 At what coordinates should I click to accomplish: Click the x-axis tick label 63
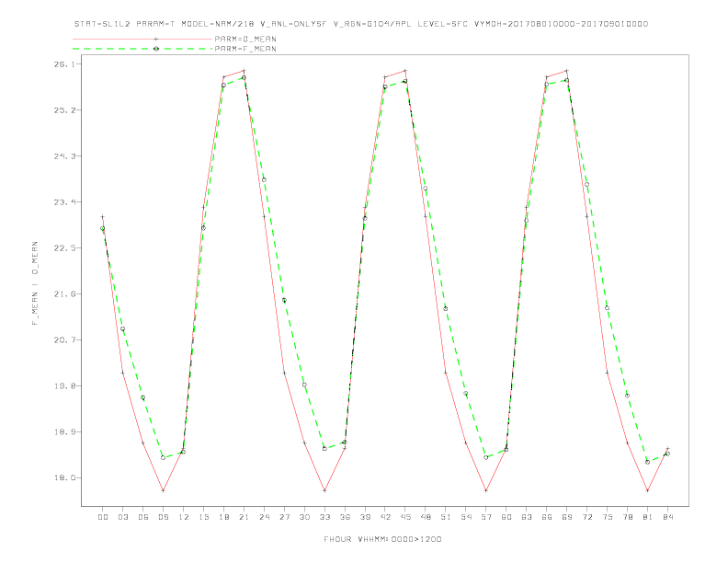(527, 517)
